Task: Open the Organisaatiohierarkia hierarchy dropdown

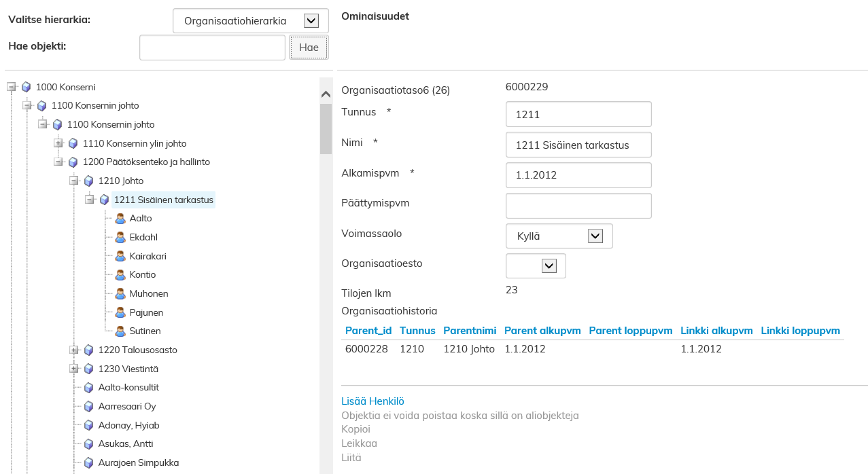Action: click(x=311, y=21)
